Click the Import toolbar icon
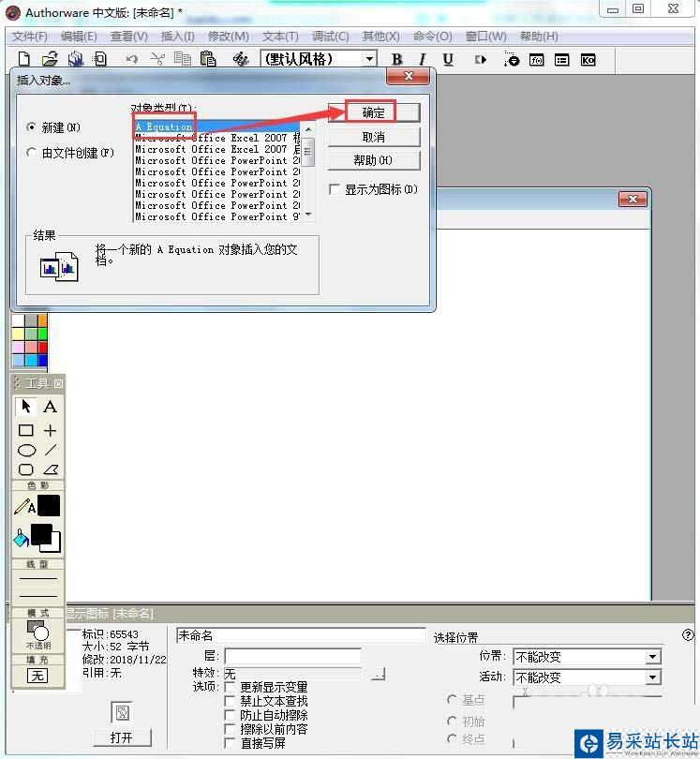The image size is (700, 759). [100, 59]
